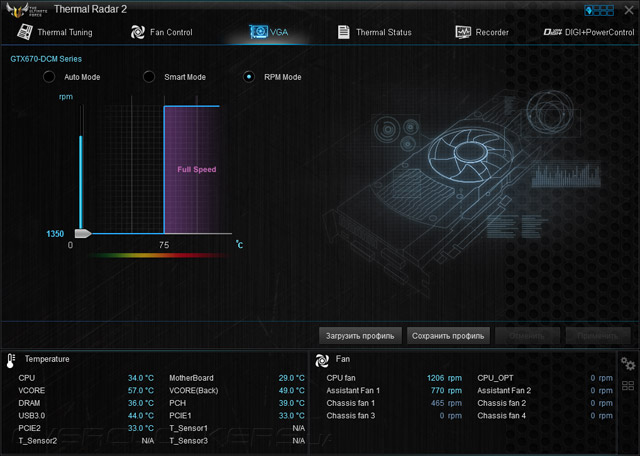The width and height of the screenshot is (640, 456).
Task: Click the Загрузить профиль button
Action: (360, 336)
